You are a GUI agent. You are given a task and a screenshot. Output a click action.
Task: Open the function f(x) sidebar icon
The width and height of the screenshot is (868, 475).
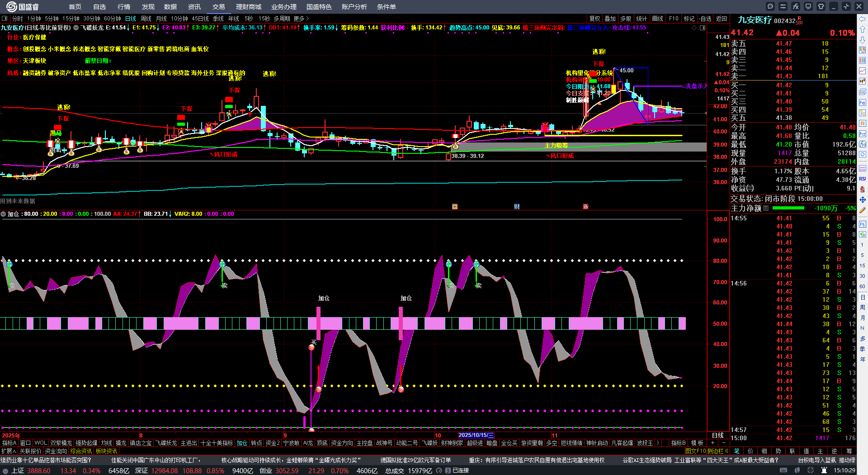point(863,144)
